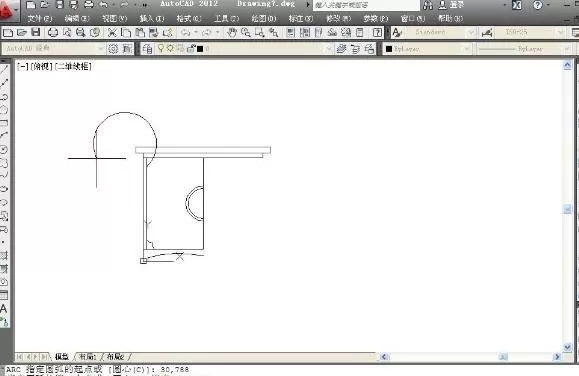Click Copy icon in standard toolbar
The height and width of the screenshot is (376, 579).
click(126, 33)
